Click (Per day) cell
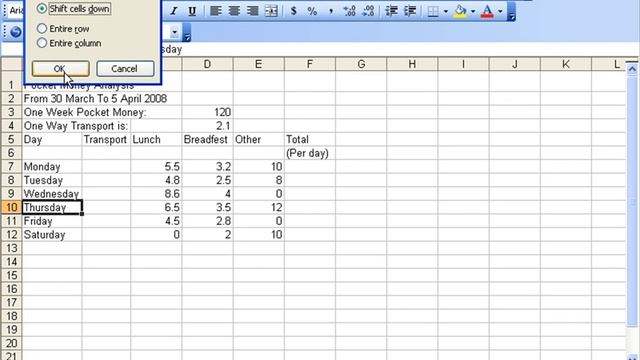This screenshot has height=360, width=640. pos(310,153)
